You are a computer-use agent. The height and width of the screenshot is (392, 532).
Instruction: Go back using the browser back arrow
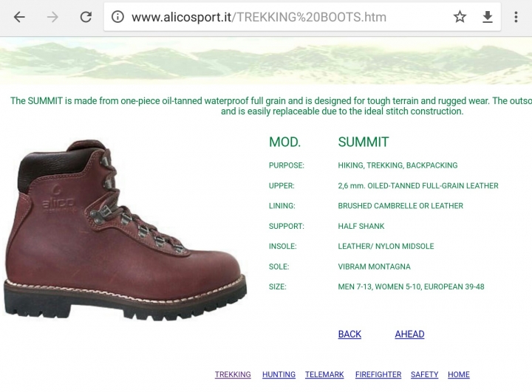(x=19, y=17)
